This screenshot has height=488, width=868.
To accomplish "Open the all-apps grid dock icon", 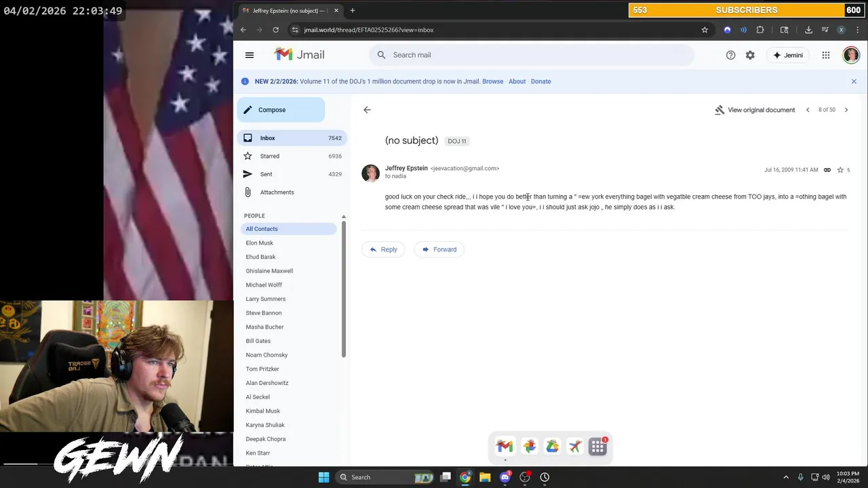I will [x=598, y=446].
